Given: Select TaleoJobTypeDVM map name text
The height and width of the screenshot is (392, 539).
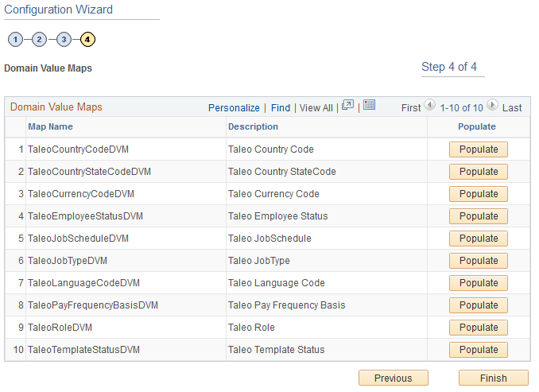Looking at the screenshot, I should 68,261.
